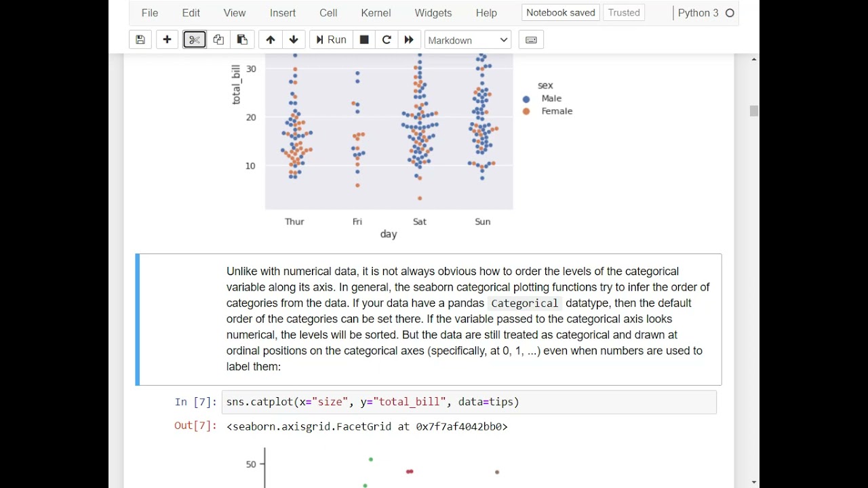Copy selected cells icon
868x488 pixels.
point(218,40)
